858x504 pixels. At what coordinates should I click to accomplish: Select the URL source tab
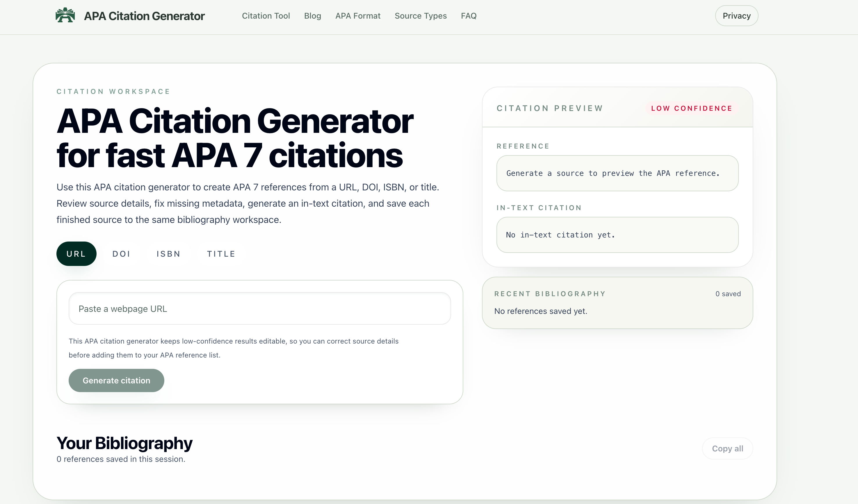76,254
